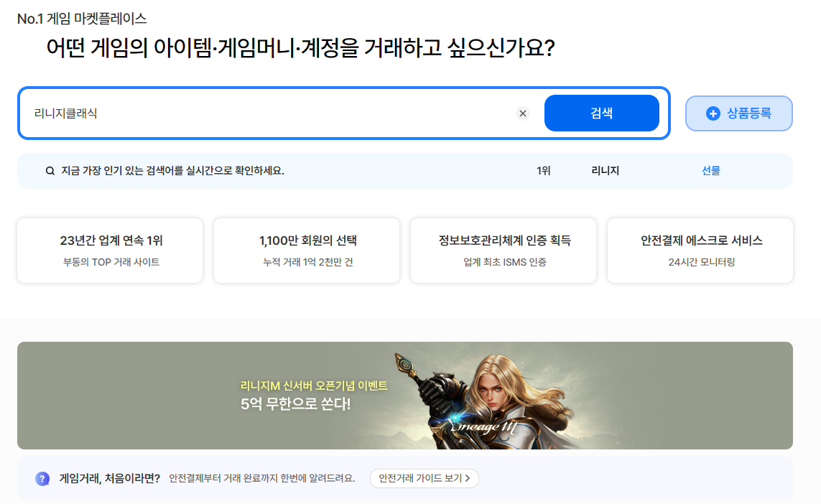Click the 5억 무한으로 쏜다! banner text
This screenshot has width=821, height=504.
(295, 404)
